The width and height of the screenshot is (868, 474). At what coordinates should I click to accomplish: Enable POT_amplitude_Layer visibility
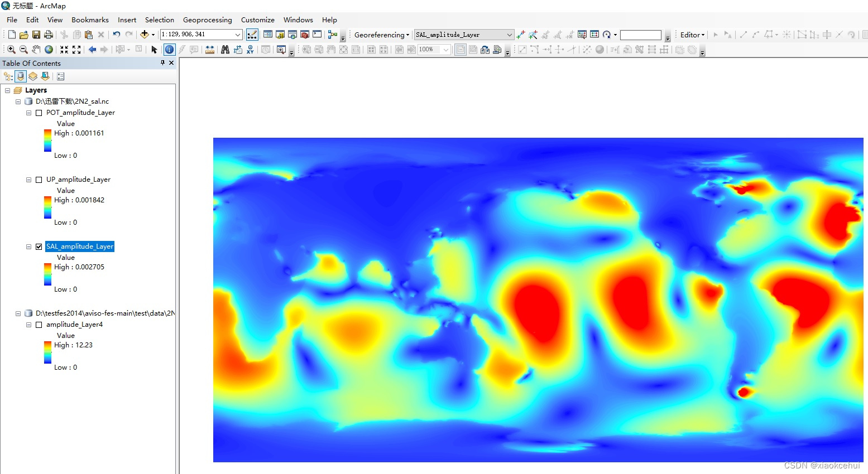pos(39,113)
